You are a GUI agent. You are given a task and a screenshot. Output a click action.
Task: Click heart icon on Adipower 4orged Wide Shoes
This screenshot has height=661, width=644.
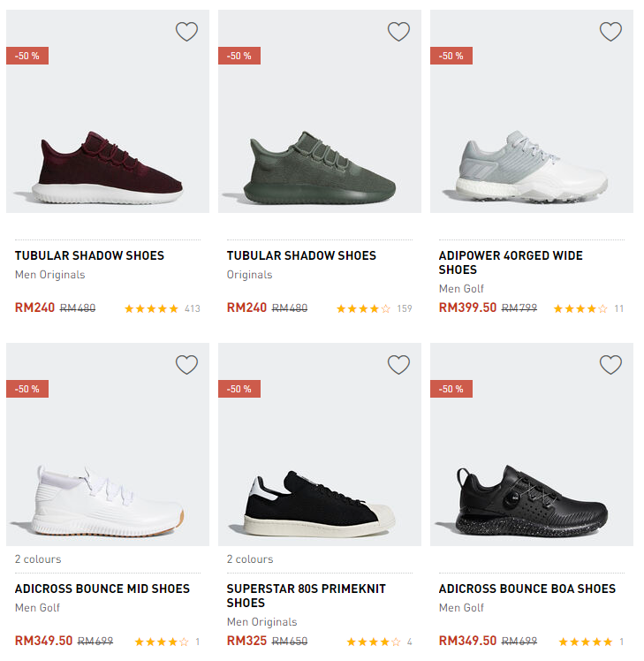click(610, 32)
